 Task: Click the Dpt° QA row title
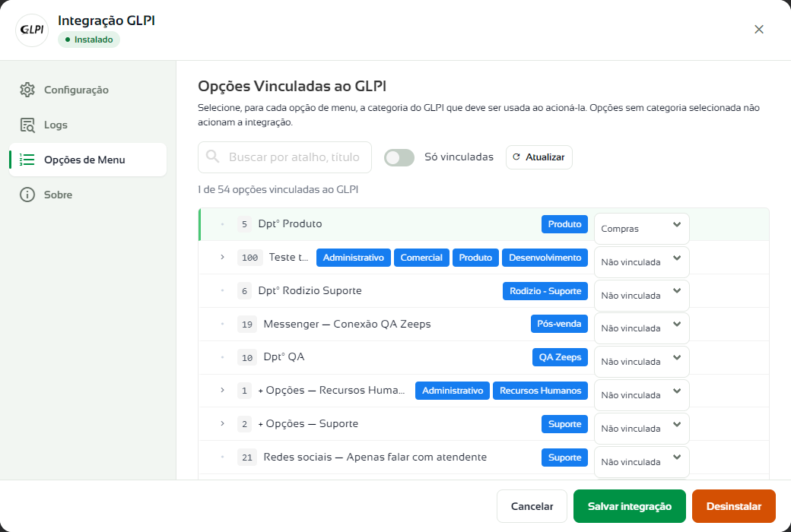point(284,357)
